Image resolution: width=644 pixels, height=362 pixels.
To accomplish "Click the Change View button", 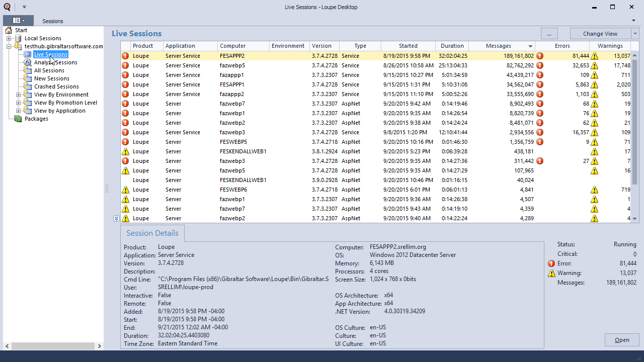I will [x=600, y=33].
